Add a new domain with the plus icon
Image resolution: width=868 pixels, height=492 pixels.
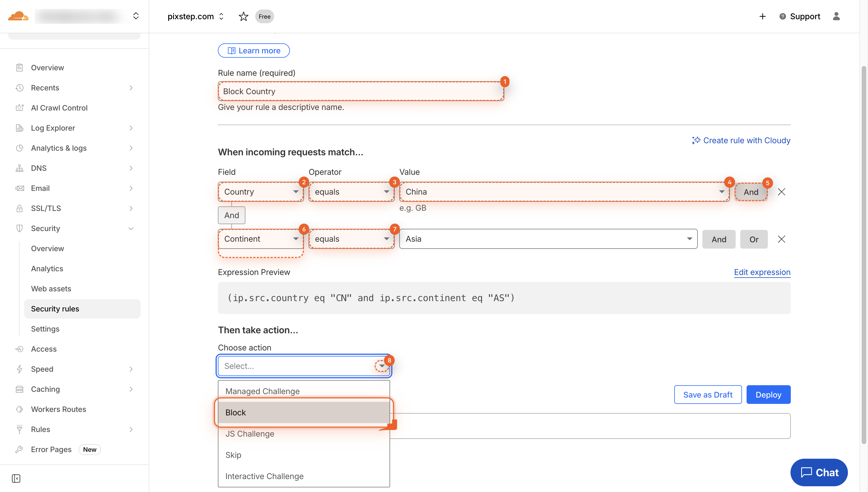(x=762, y=16)
